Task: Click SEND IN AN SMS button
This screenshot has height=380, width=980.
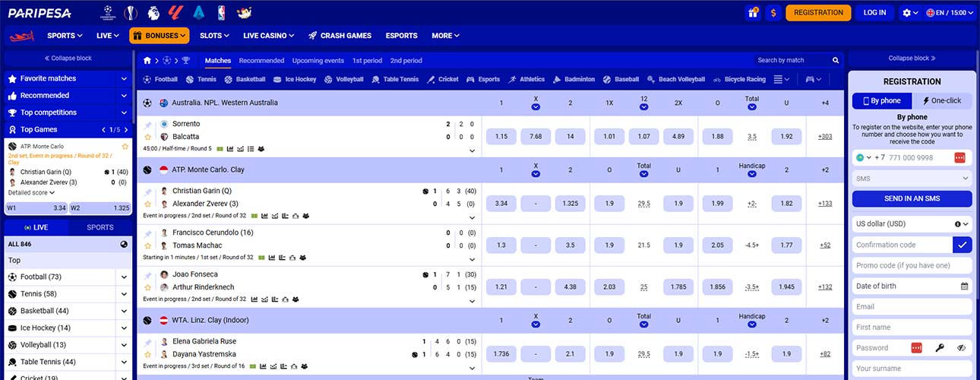Action: click(x=912, y=198)
